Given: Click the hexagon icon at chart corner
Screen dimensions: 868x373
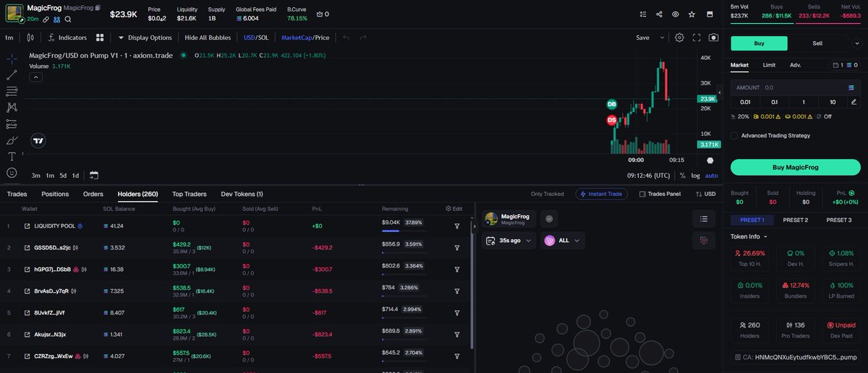Looking at the screenshot, I should [x=710, y=160].
